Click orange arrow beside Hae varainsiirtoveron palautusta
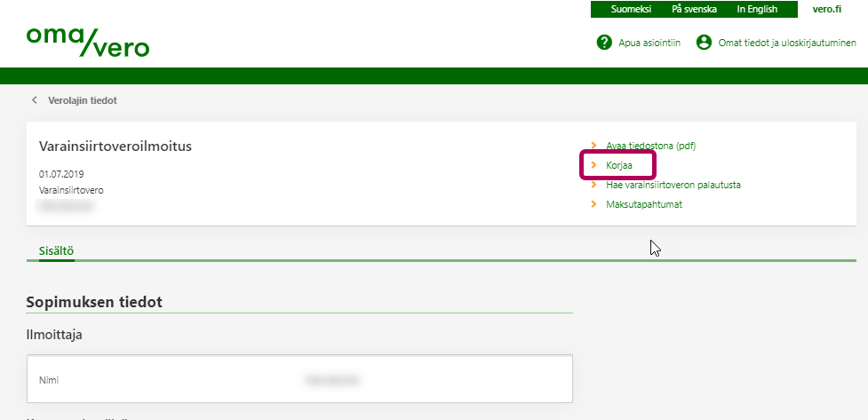Screen dimensions: 868x420 pos(593,185)
